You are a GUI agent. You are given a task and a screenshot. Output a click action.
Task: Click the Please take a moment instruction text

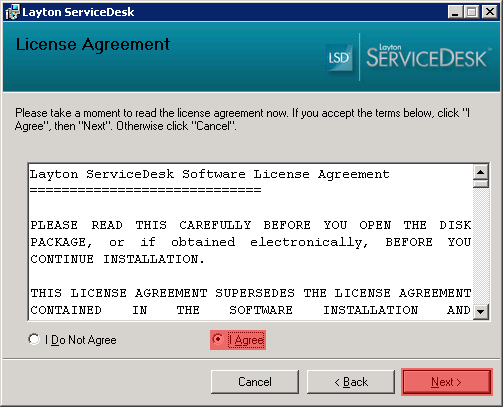pyautogui.click(x=242, y=120)
